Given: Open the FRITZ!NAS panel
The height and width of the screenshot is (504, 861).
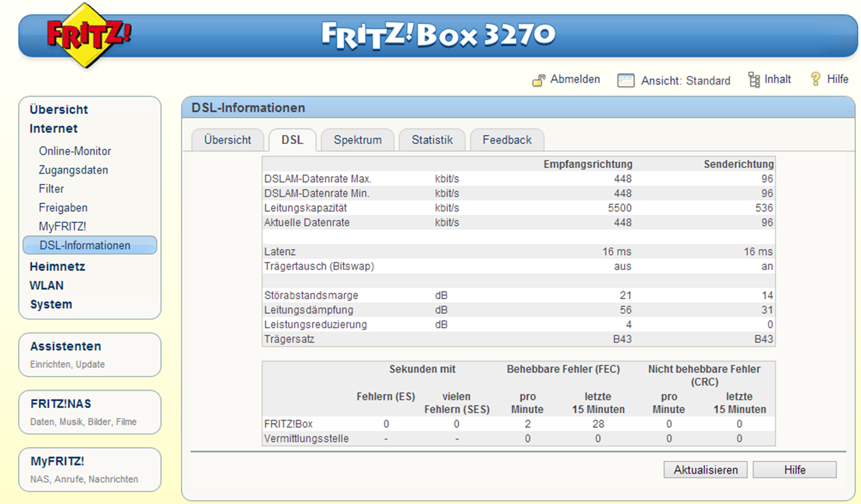Looking at the screenshot, I should [x=90, y=412].
